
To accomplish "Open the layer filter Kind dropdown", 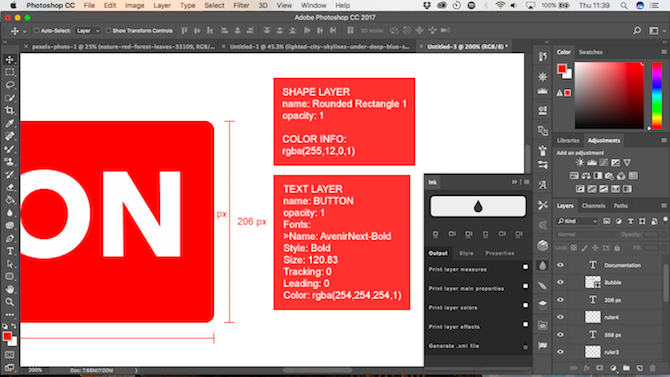I will (x=577, y=221).
